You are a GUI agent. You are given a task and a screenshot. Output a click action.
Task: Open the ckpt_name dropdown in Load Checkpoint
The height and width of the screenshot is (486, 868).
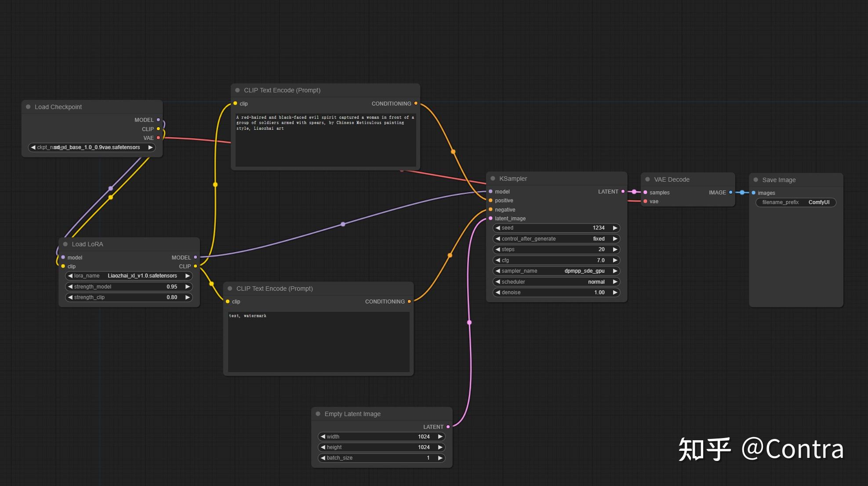[91, 147]
